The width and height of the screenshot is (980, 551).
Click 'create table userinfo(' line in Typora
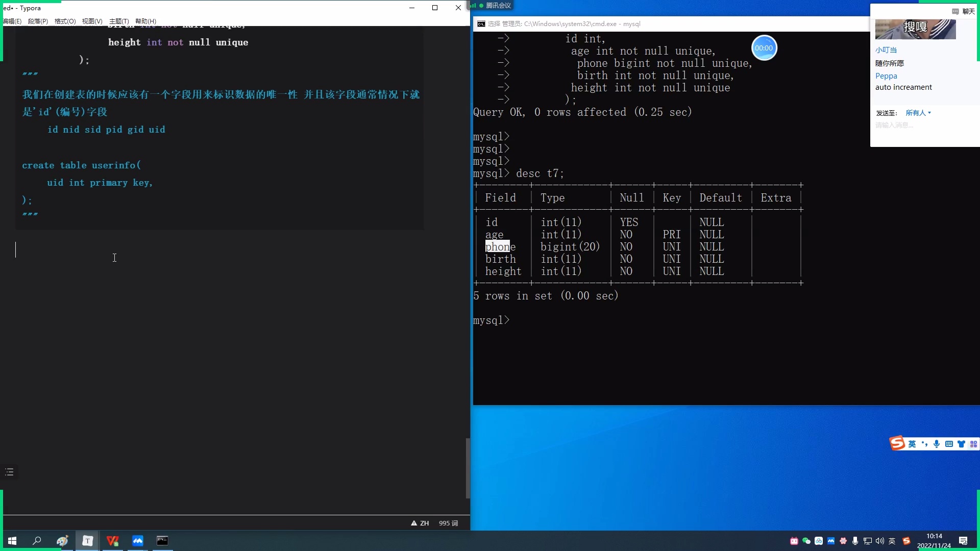point(81,165)
